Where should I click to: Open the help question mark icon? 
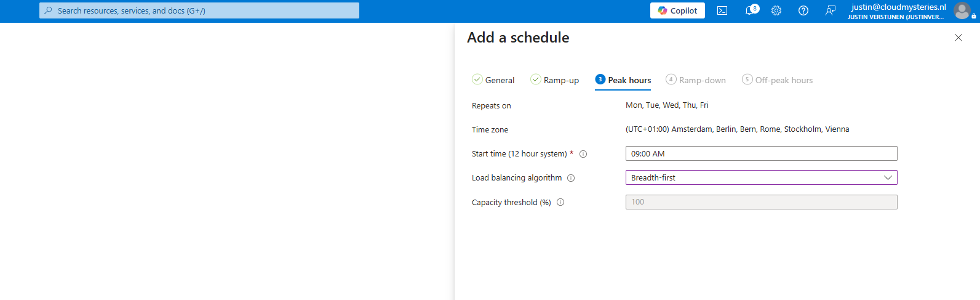[x=803, y=10]
